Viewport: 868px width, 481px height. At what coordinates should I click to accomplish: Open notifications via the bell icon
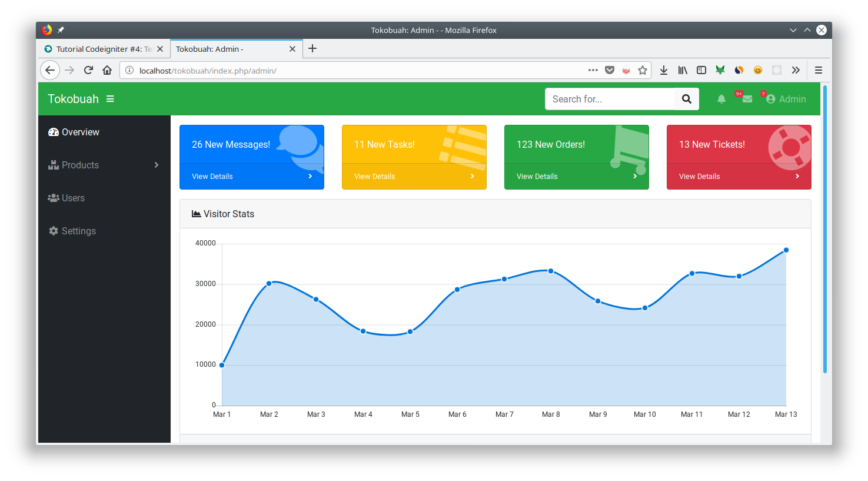coord(721,99)
